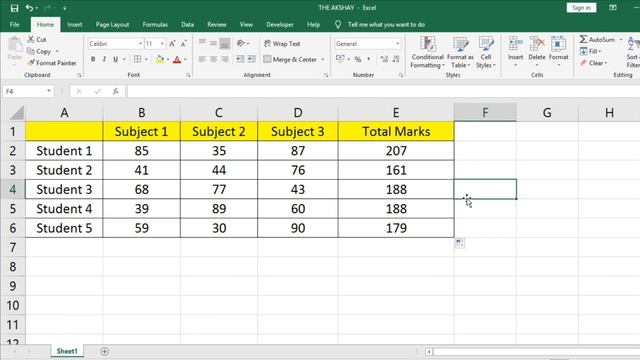Click Cell Styles icon
This screenshot has height=360, width=640.
pos(486,44)
